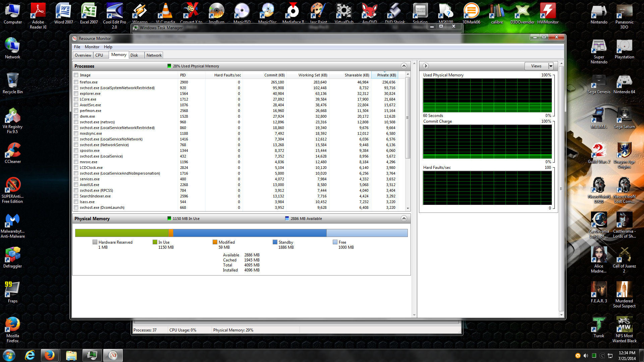This screenshot has height=362, width=644.
Task: Switch to the Overview tab
Action: tap(83, 55)
